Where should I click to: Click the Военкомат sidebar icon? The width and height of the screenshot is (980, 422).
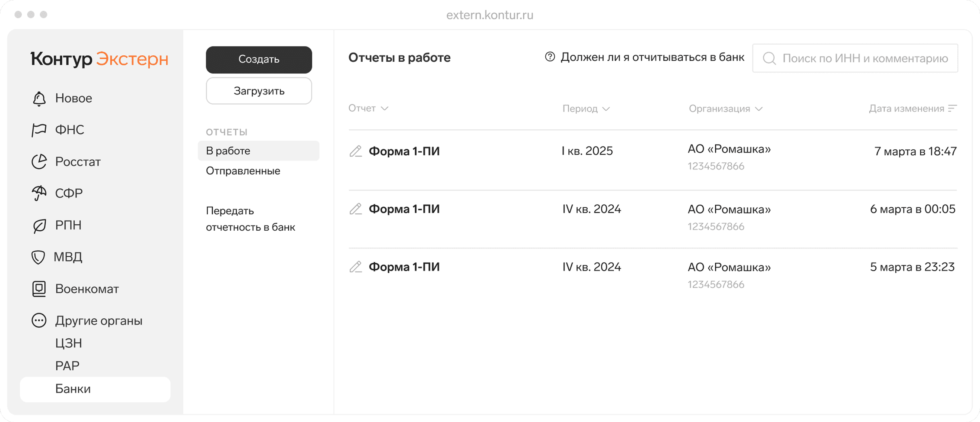click(39, 289)
